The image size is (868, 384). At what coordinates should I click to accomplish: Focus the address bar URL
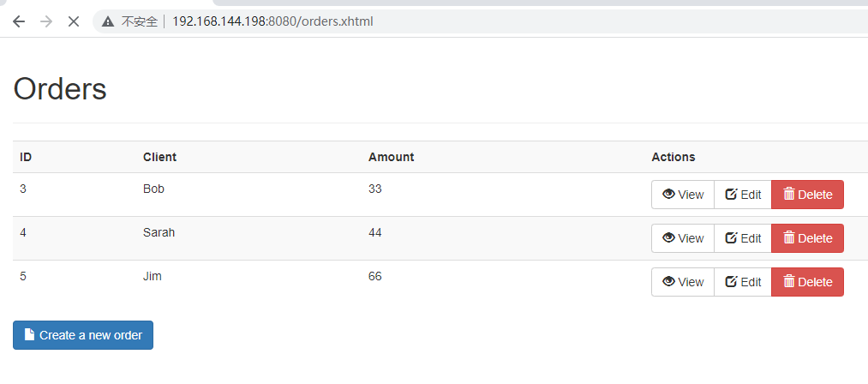[x=272, y=21]
